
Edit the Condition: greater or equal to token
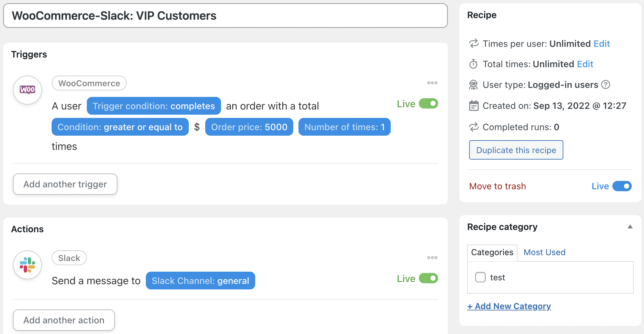click(120, 127)
